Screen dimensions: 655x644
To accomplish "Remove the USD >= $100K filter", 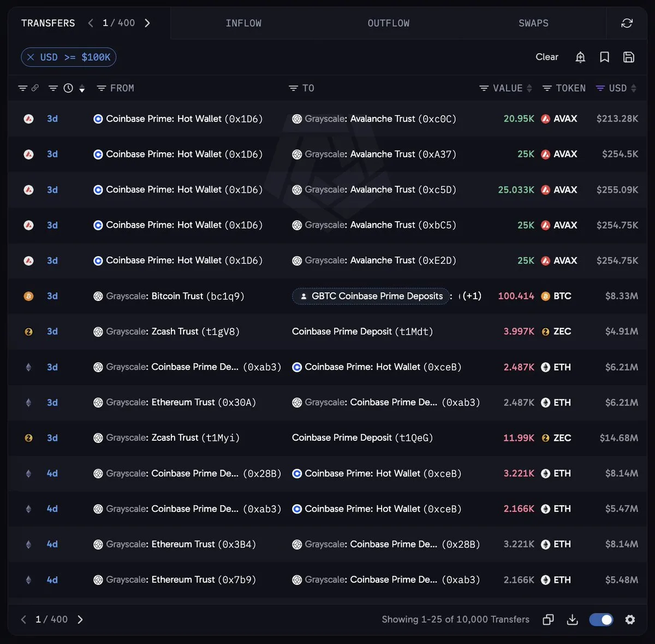I will click(x=31, y=57).
